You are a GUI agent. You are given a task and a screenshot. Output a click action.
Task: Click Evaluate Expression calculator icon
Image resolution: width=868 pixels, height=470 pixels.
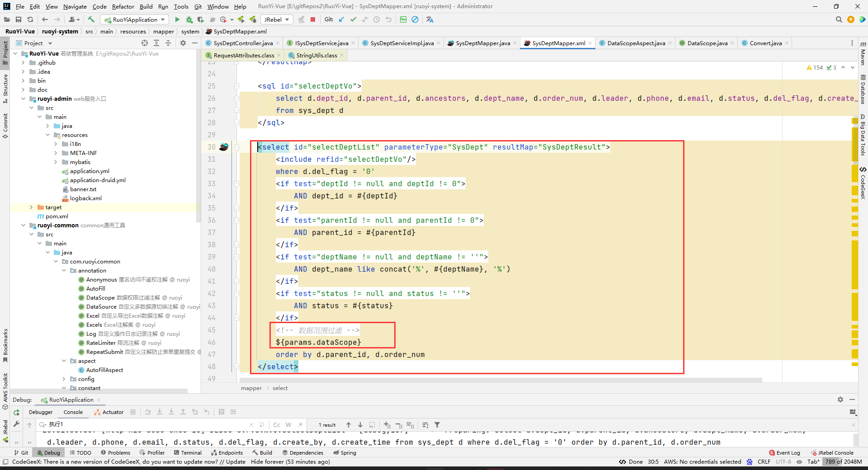[222, 412]
